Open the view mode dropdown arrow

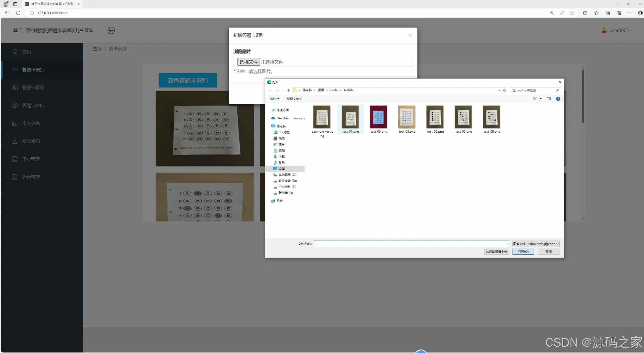tap(541, 99)
